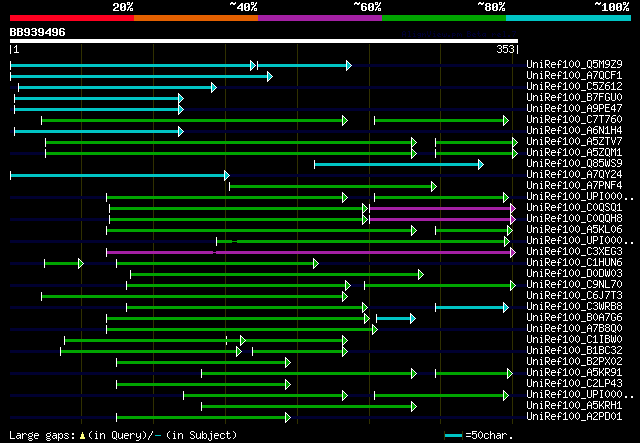Open hit UniRef100_Q5M9Z9
Screen dimensions: 640x443
(x=574, y=65)
